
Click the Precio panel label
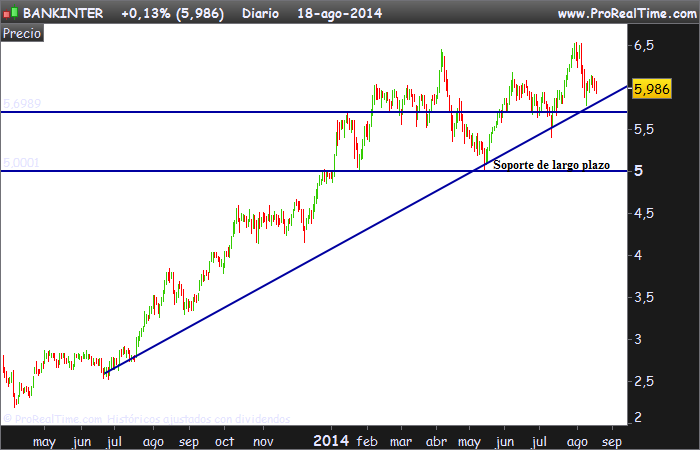[x=22, y=33]
